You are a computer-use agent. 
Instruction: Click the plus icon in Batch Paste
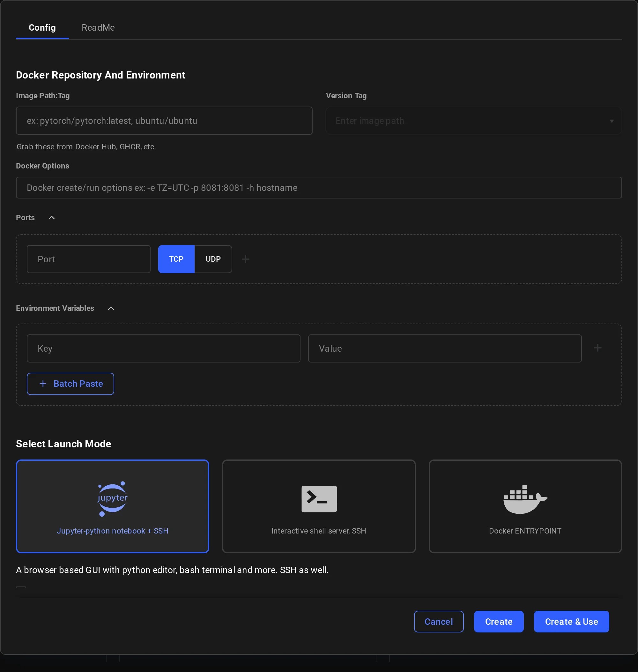(43, 384)
